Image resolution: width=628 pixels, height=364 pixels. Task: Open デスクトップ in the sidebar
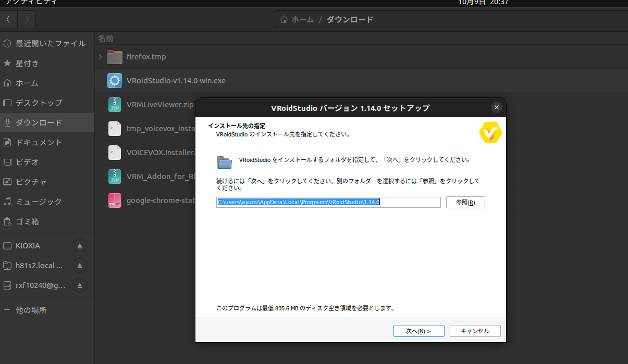point(47,103)
